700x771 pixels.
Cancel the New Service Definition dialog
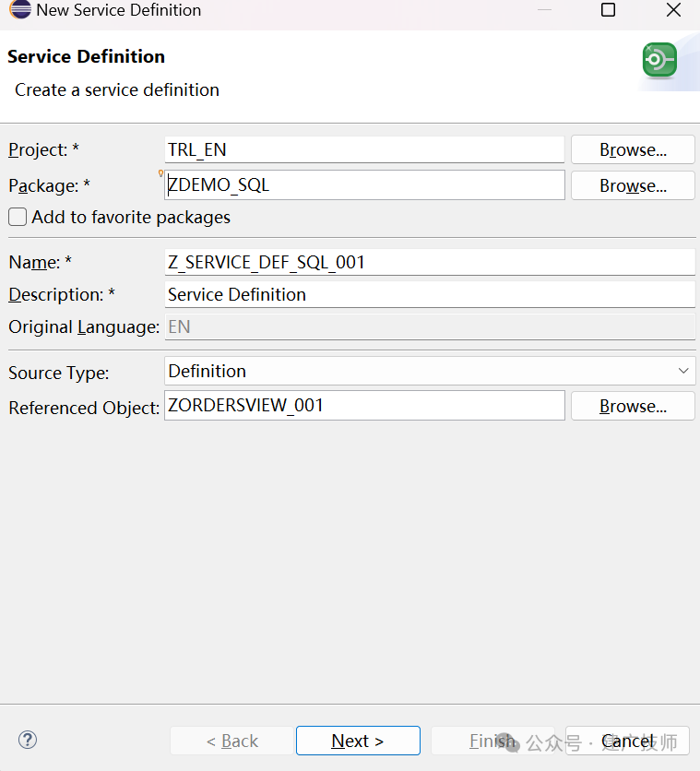click(627, 741)
